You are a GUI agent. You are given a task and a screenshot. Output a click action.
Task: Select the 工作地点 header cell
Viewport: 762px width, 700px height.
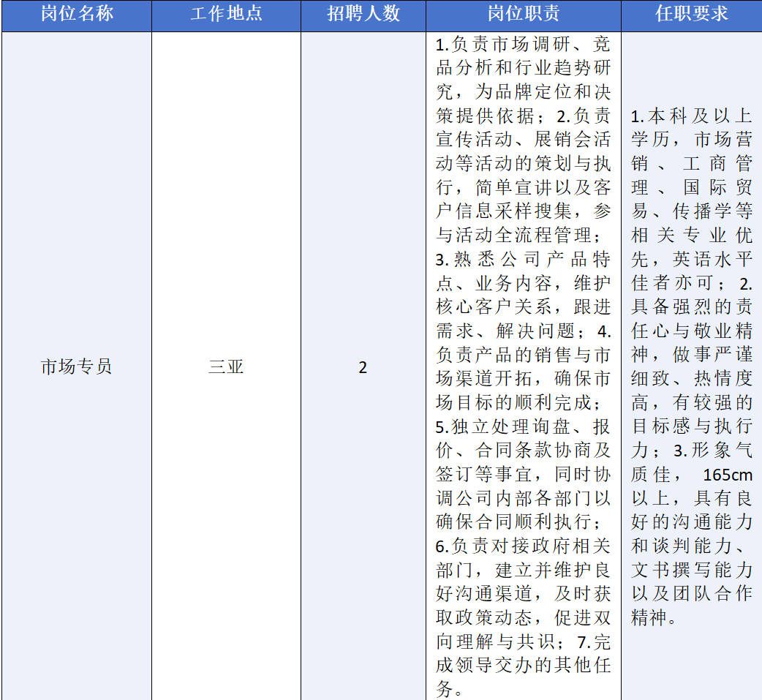click(x=226, y=15)
